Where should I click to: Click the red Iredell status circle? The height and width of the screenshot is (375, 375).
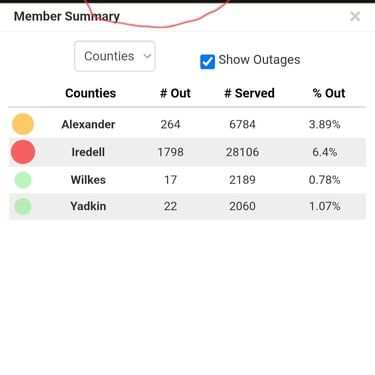23,152
